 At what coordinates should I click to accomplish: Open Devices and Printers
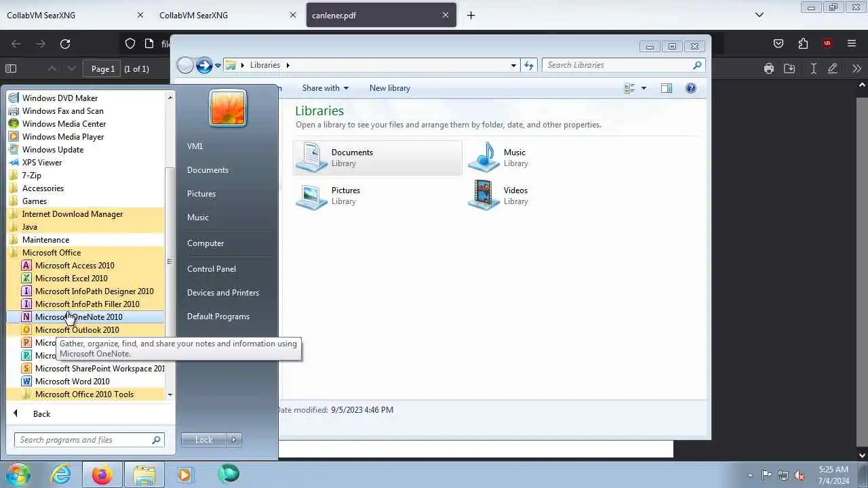click(223, 293)
